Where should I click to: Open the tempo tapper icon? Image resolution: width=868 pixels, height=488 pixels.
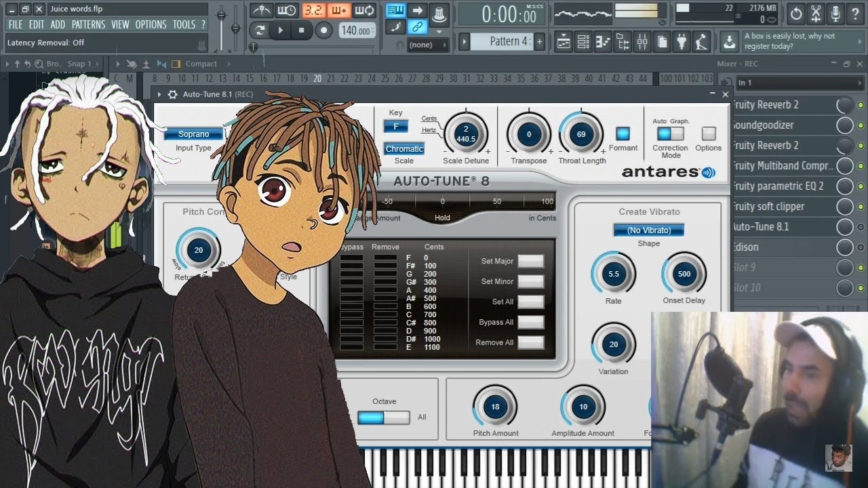point(701,41)
